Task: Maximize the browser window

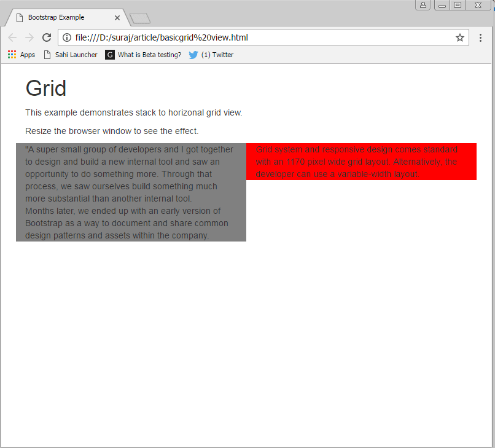Action: (458, 5)
